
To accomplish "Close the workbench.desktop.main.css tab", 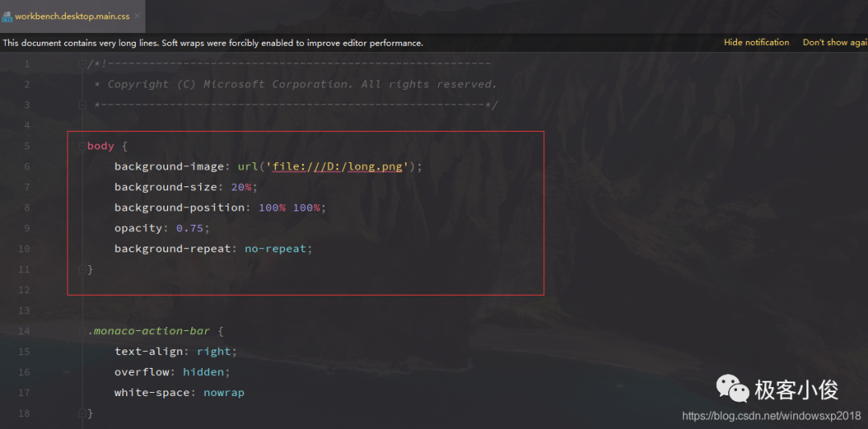I will (137, 16).
